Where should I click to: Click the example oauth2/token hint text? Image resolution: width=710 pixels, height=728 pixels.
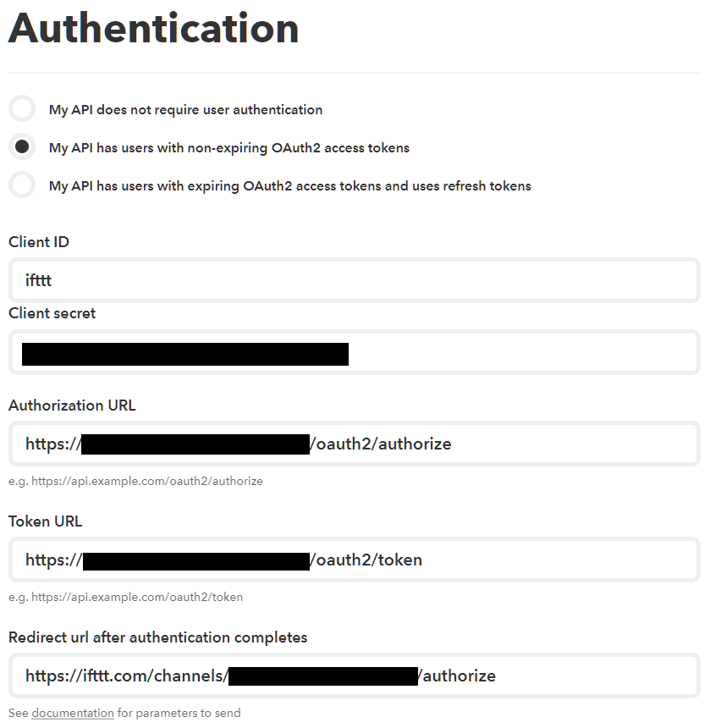point(125,597)
